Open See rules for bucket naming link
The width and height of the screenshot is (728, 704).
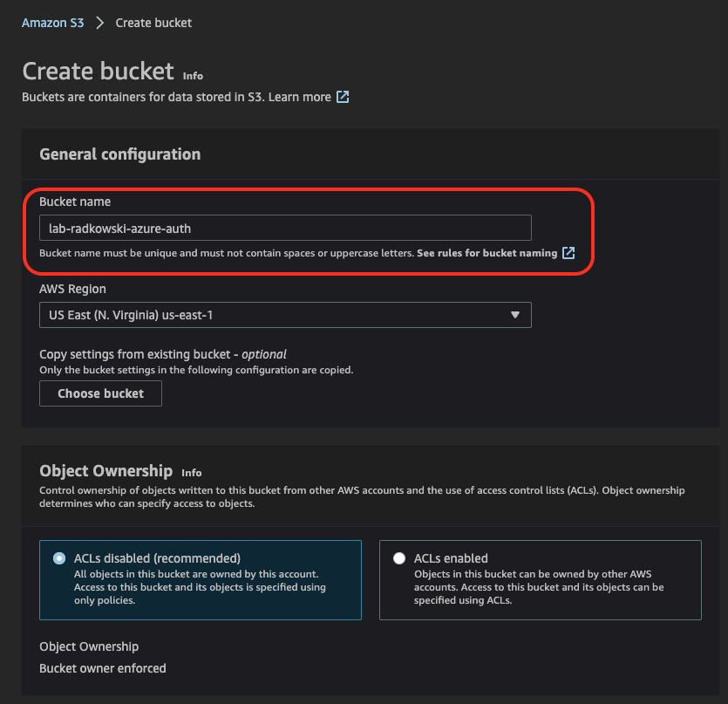[x=486, y=253]
